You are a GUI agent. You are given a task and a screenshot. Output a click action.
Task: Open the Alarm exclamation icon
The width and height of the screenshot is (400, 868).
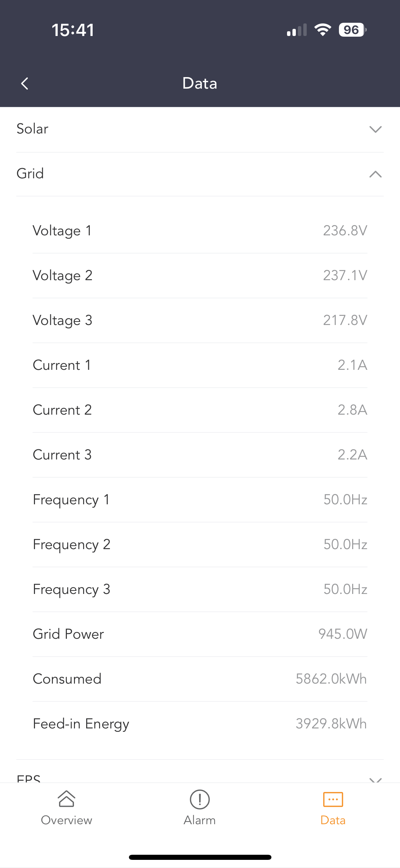pos(199,799)
